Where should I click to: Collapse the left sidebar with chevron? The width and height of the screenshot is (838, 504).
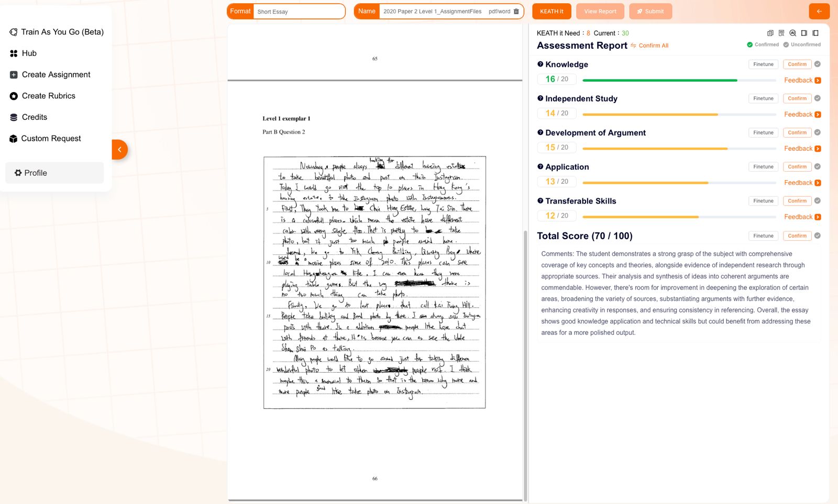click(x=119, y=150)
